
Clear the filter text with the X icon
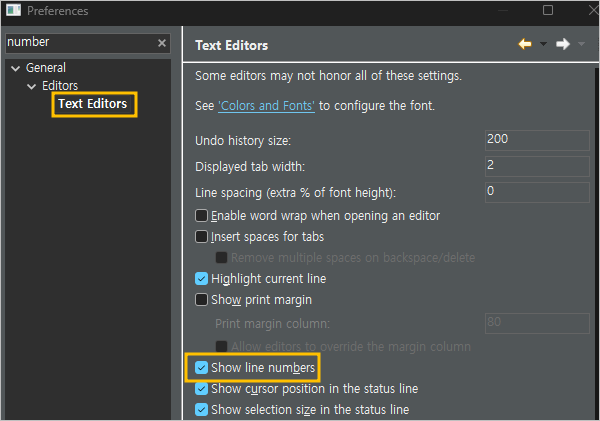(x=162, y=43)
